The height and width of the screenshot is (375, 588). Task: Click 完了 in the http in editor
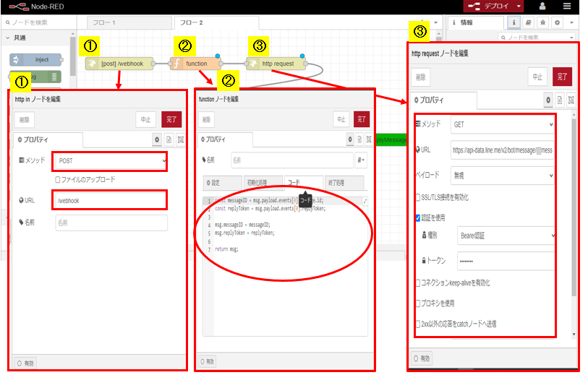(171, 119)
